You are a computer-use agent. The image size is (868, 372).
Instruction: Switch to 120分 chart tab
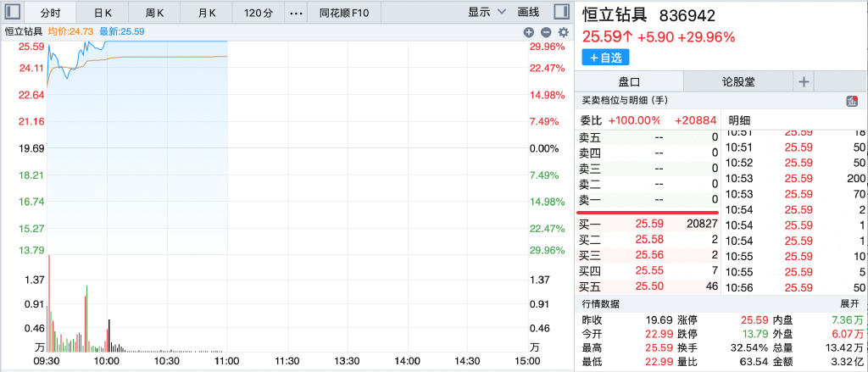[259, 12]
